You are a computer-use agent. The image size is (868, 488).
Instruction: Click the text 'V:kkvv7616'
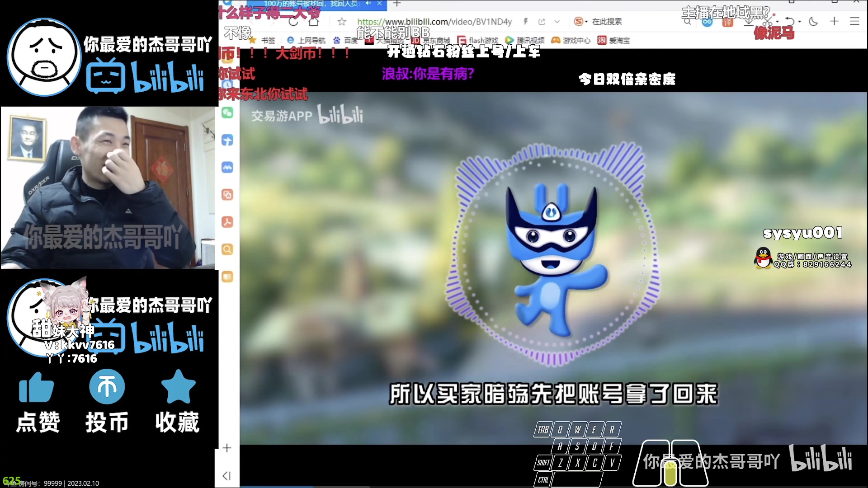coord(80,345)
